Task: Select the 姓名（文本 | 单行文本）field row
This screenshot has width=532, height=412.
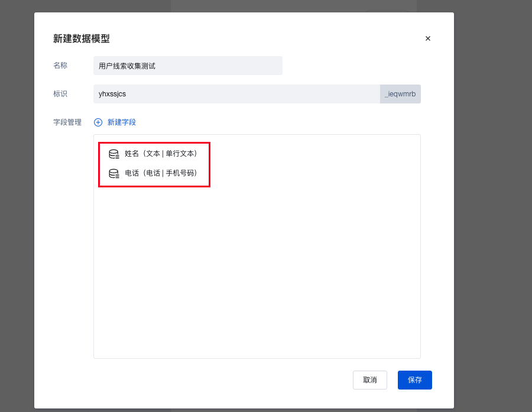Action: pyautogui.click(x=154, y=154)
